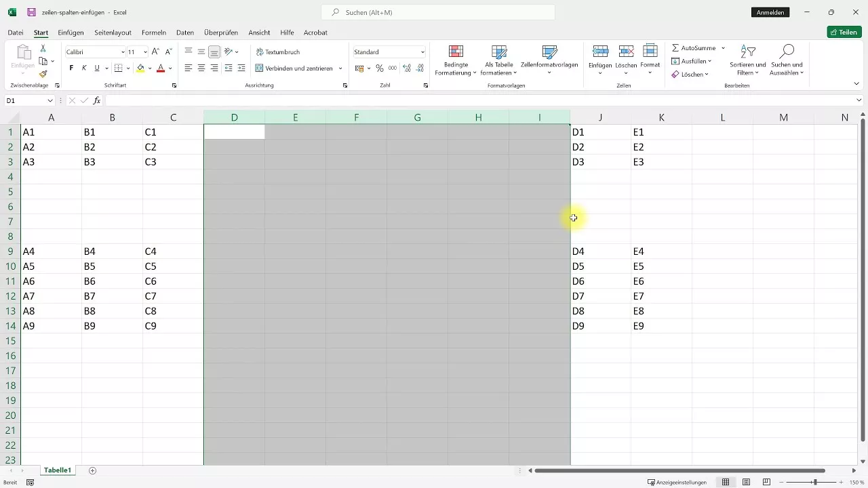
Task: Open the Datei menu
Action: (16, 32)
